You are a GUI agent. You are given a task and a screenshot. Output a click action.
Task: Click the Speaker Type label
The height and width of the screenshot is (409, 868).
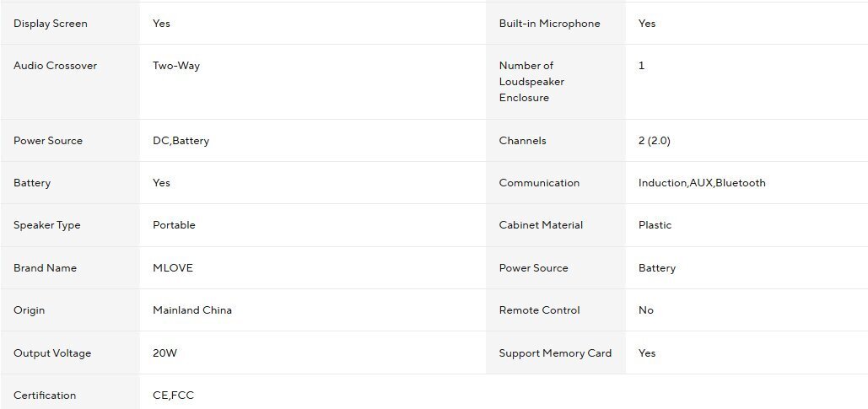click(46, 225)
